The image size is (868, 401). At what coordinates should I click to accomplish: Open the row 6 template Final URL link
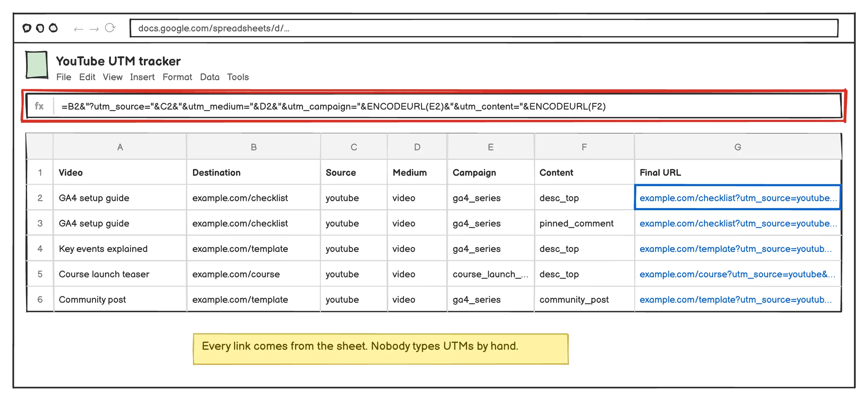735,299
